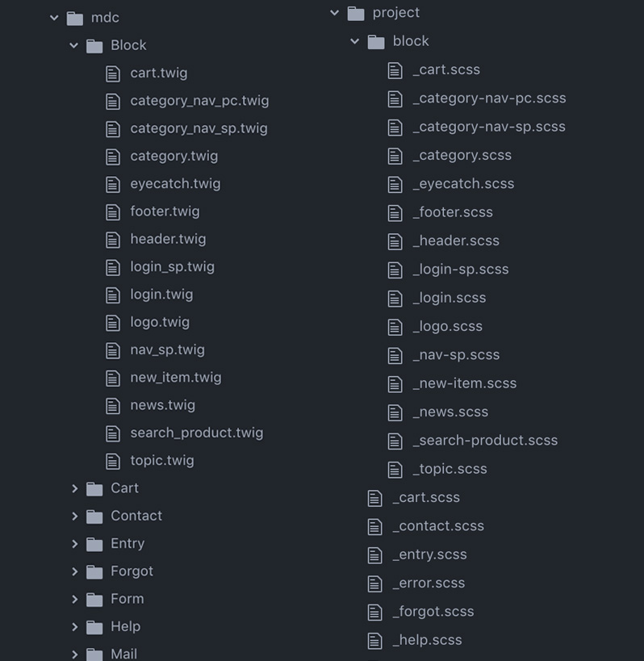
Task: Collapse the capitalized Block folder chevron
Action: pyautogui.click(x=73, y=45)
